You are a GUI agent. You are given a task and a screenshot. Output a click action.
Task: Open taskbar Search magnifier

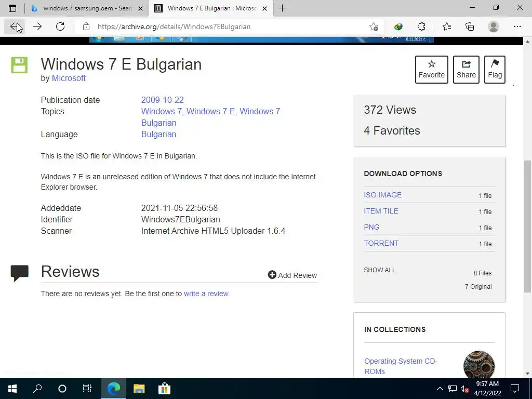point(37,389)
